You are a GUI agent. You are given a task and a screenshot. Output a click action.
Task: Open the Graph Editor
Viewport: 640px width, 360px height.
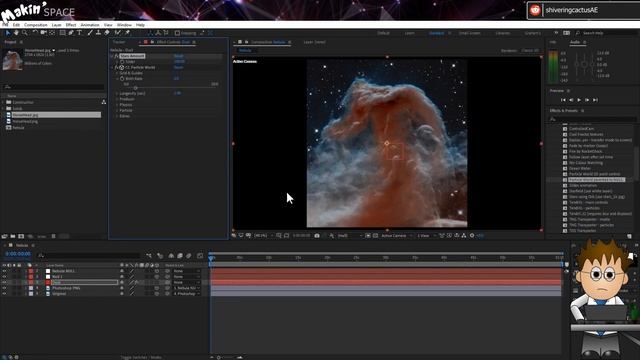point(200,256)
